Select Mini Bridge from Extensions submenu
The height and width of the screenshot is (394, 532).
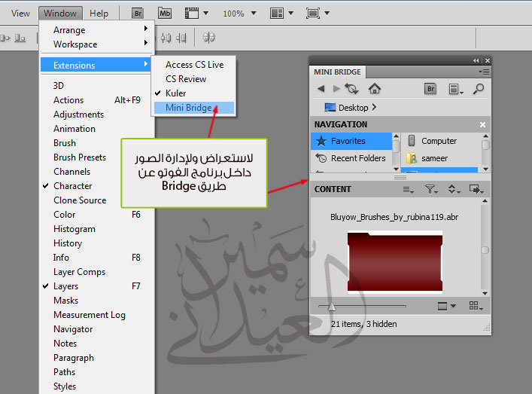[188, 108]
